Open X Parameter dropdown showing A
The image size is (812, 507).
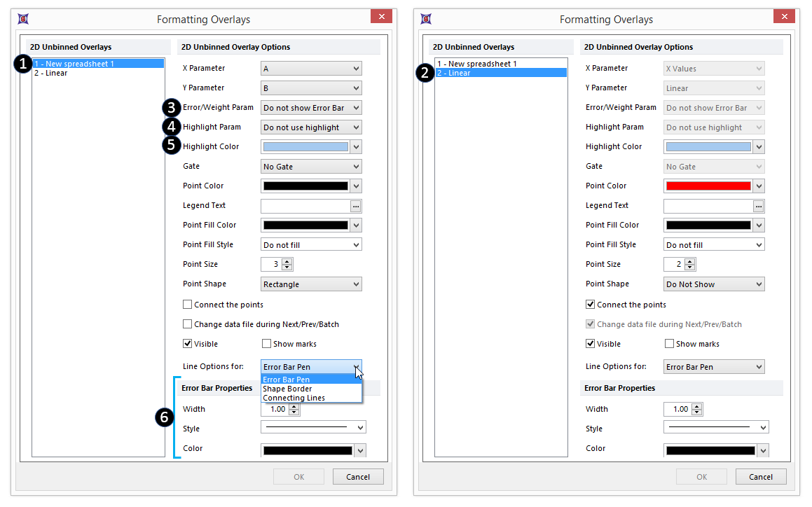(311, 69)
